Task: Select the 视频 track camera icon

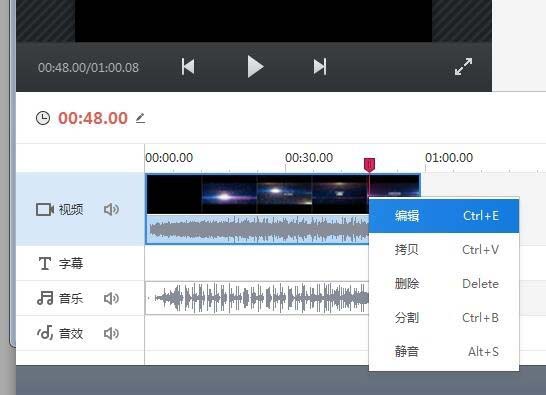Action: 45,209
